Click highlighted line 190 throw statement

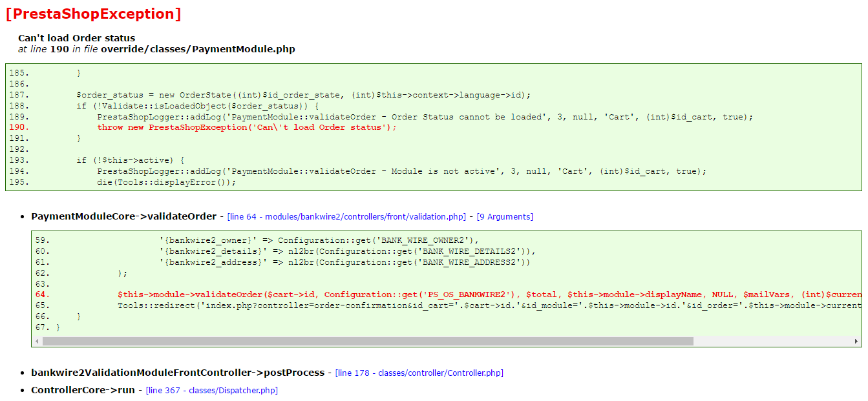coord(247,127)
